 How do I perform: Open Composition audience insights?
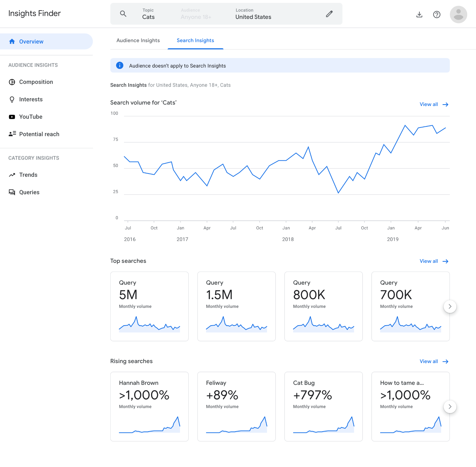click(x=36, y=82)
